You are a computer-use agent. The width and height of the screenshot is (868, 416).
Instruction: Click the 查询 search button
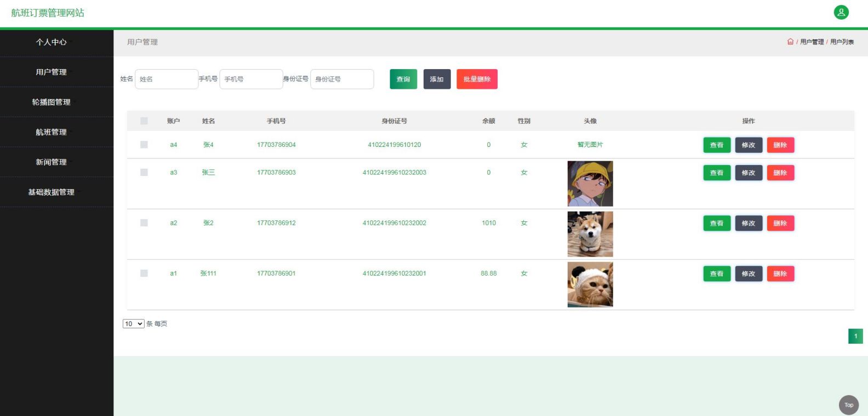pyautogui.click(x=403, y=79)
